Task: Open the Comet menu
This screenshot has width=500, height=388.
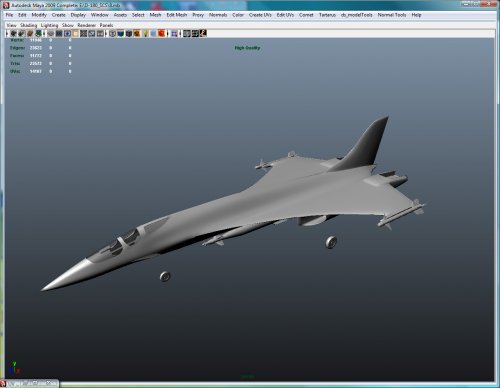Action: [306, 15]
